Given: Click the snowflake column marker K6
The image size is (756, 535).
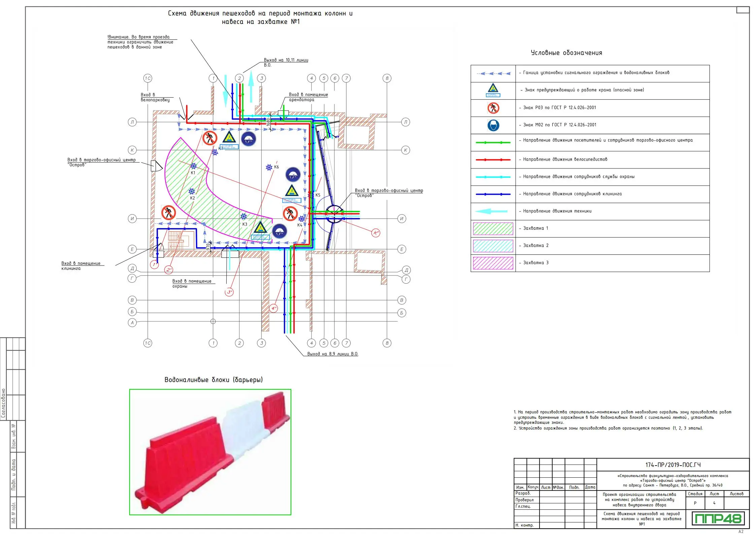Looking at the screenshot, I should 269,167.
